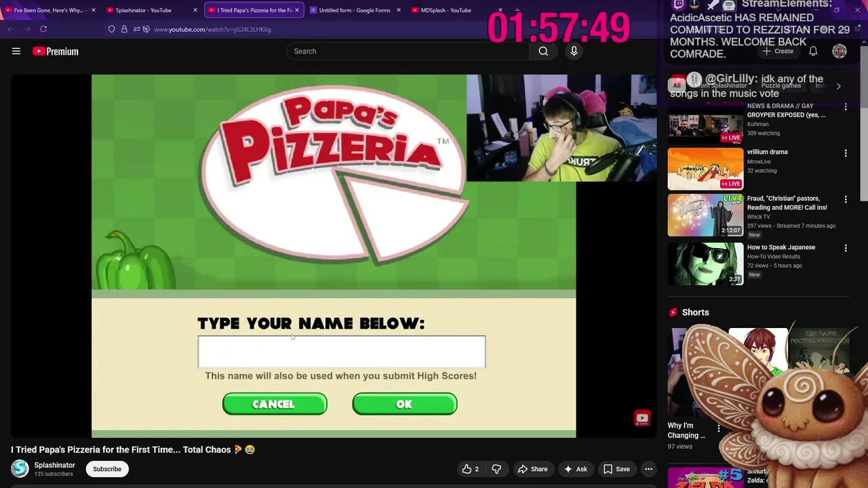Open the shield tracking protection icon
The image size is (868, 488).
112,29
